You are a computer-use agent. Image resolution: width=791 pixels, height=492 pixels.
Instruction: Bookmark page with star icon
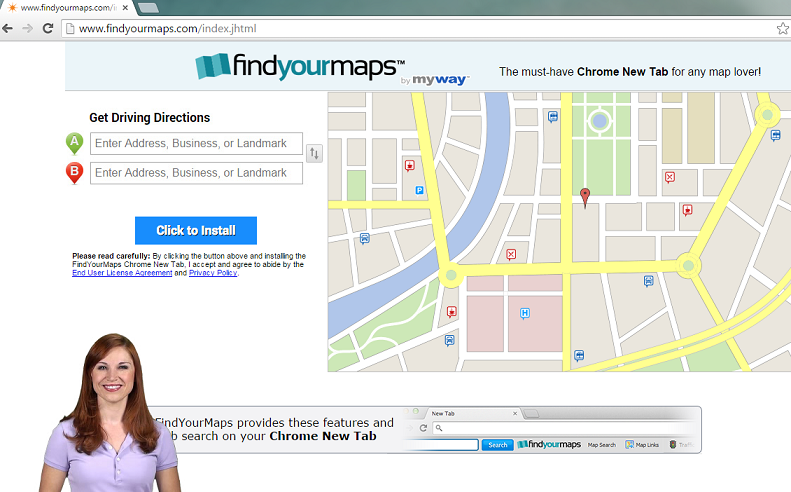coord(782,28)
